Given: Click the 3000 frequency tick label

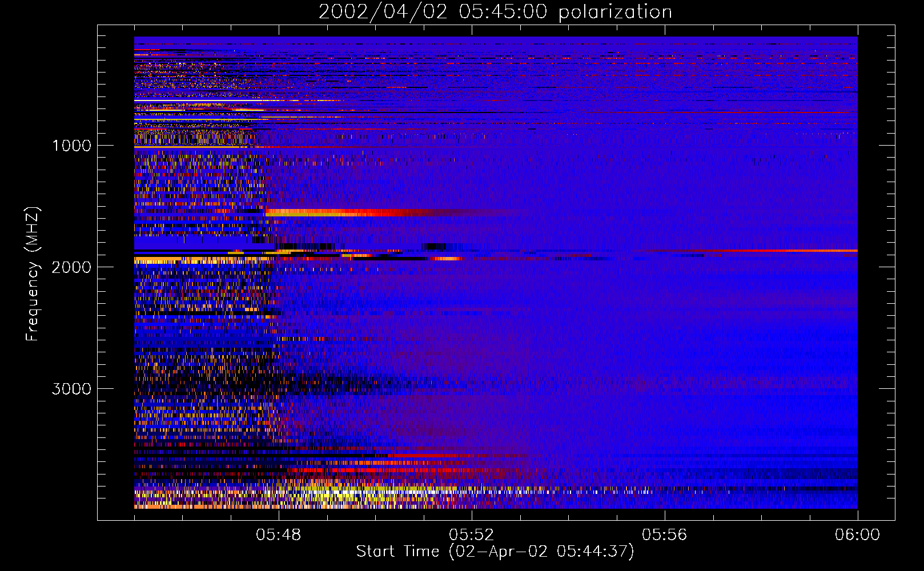Looking at the screenshot, I should tap(71, 389).
